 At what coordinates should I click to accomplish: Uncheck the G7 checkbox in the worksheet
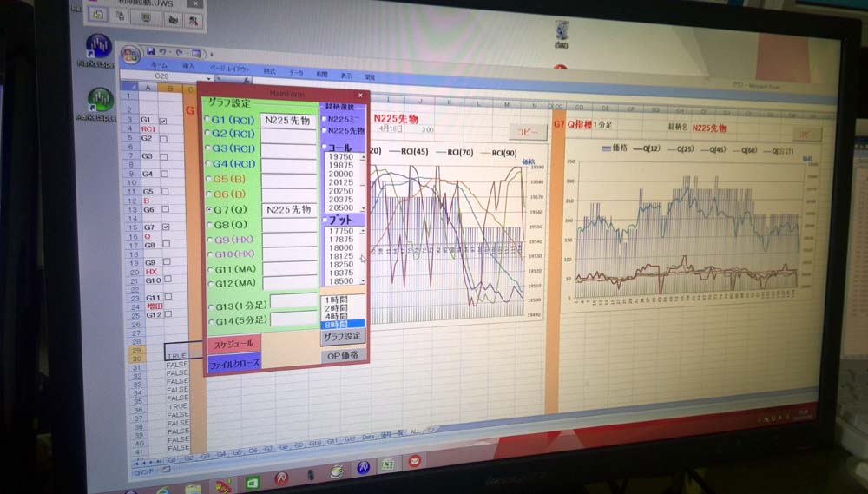(166, 227)
